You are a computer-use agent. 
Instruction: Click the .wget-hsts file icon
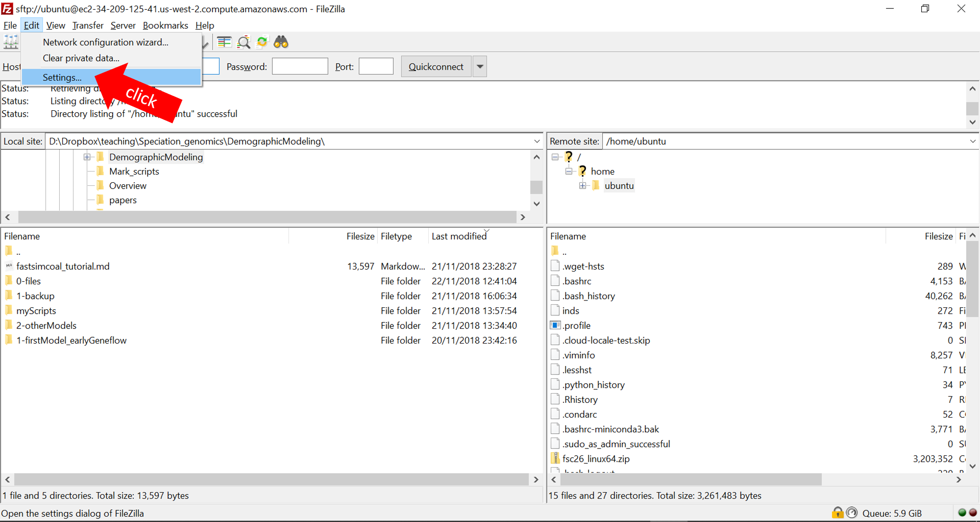pyautogui.click(x=555, y=266)
